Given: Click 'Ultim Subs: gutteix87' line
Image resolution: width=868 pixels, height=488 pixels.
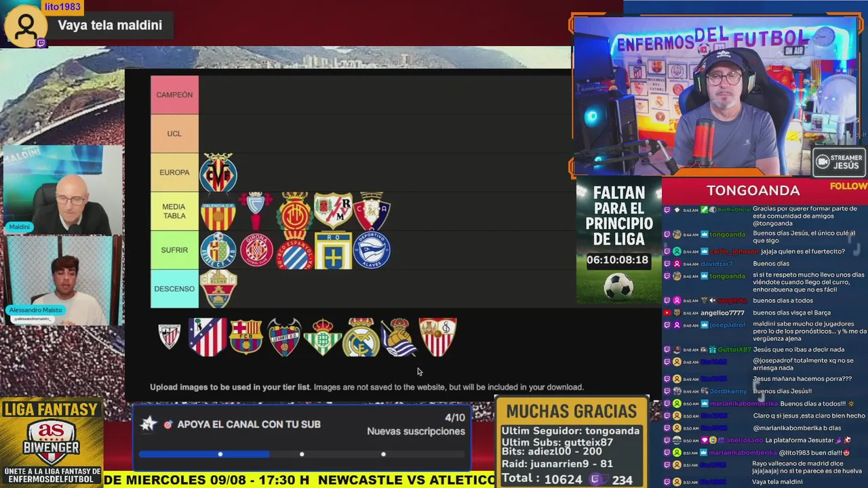Looking at the screenshot, I should (x=557, y=442).
